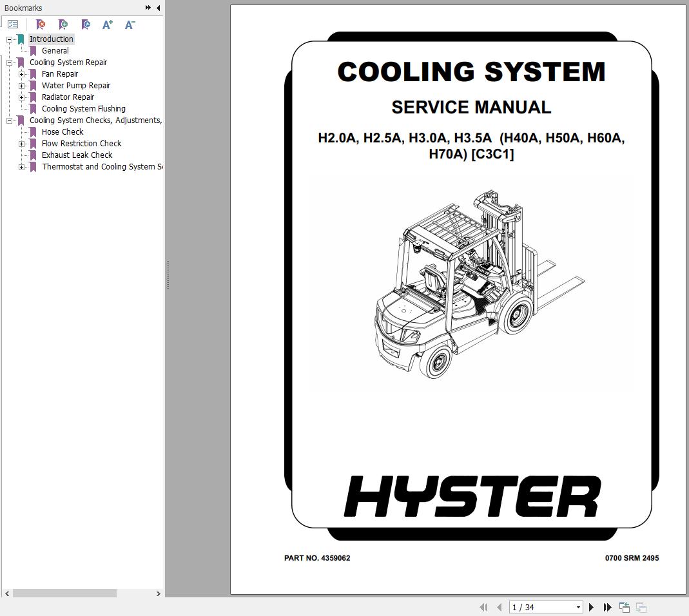
Task: Go to the first page
Action: (483, 607)
